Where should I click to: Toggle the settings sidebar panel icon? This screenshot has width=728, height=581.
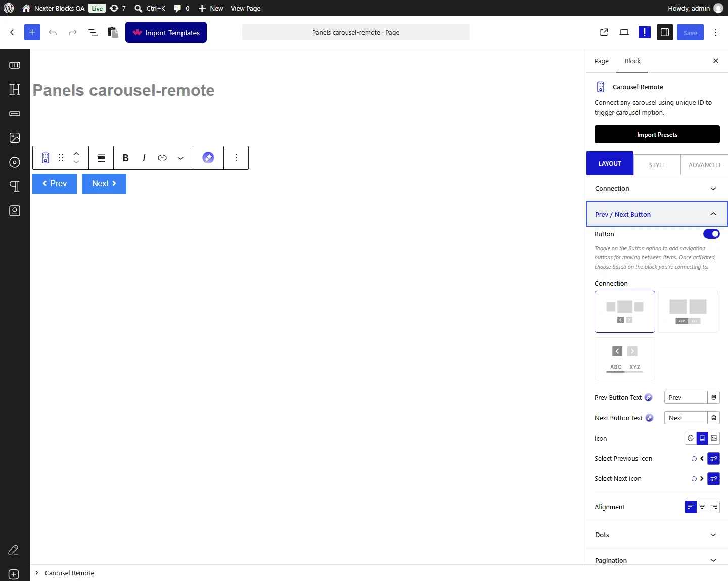click(x=665, y=32)
